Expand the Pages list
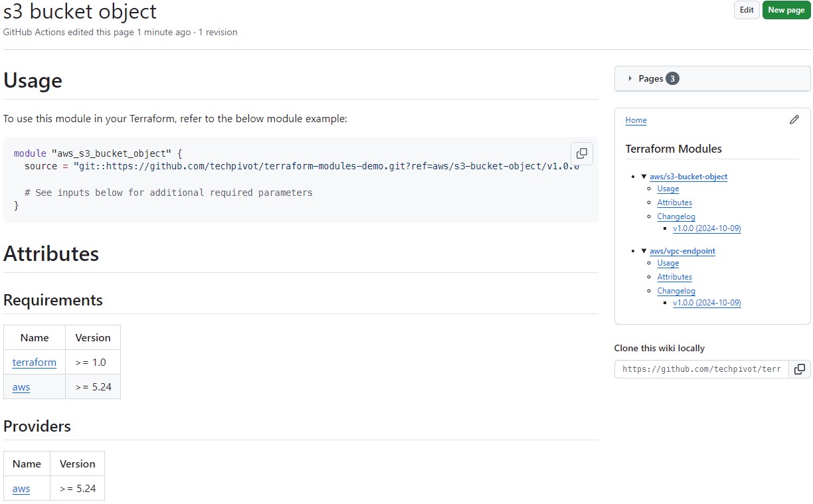The image size is (813, 504). point(712,78)
